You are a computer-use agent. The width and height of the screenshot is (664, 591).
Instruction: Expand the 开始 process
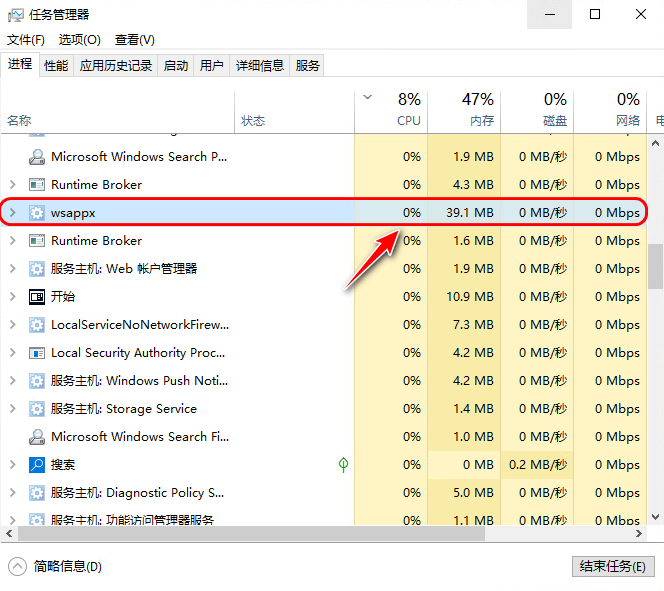(13, 297)
